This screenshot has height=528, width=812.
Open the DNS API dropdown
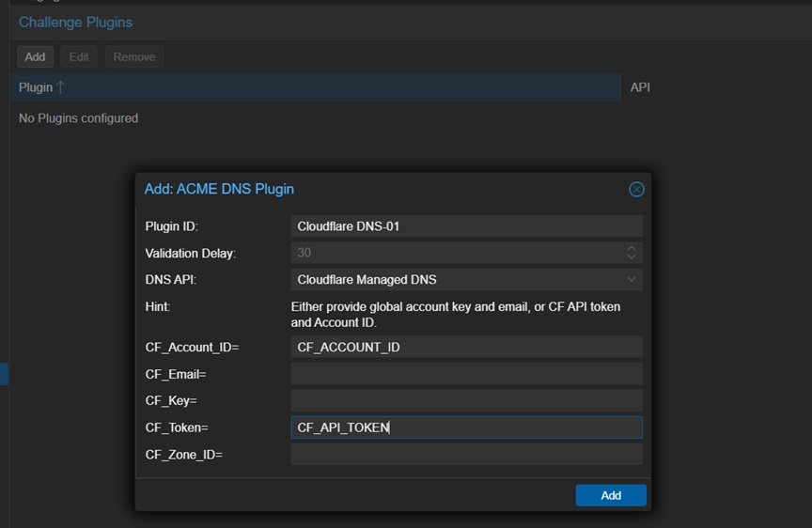click(632, 280)
